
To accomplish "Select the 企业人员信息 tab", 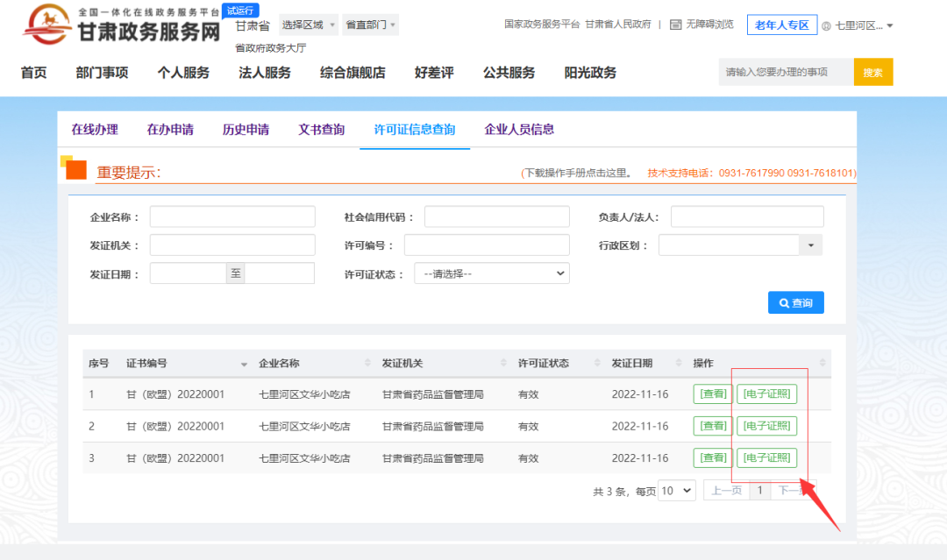I will click(518, 128).
